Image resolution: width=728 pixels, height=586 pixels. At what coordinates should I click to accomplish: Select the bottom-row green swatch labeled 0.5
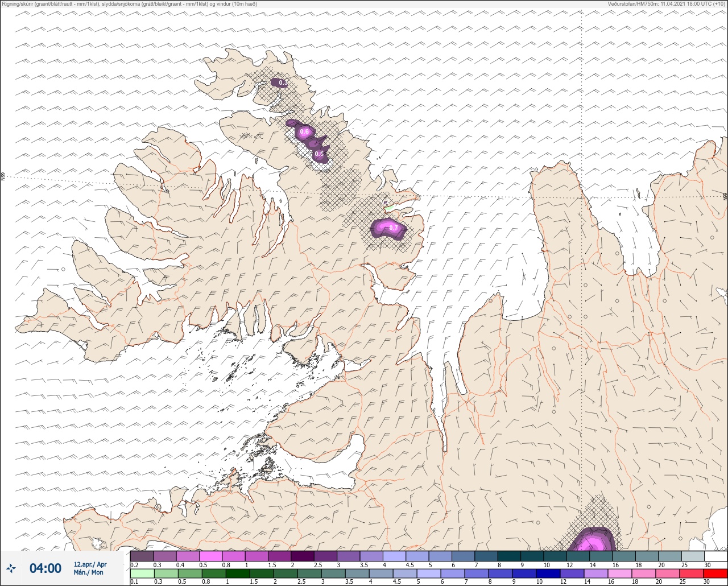click(190, 573)
